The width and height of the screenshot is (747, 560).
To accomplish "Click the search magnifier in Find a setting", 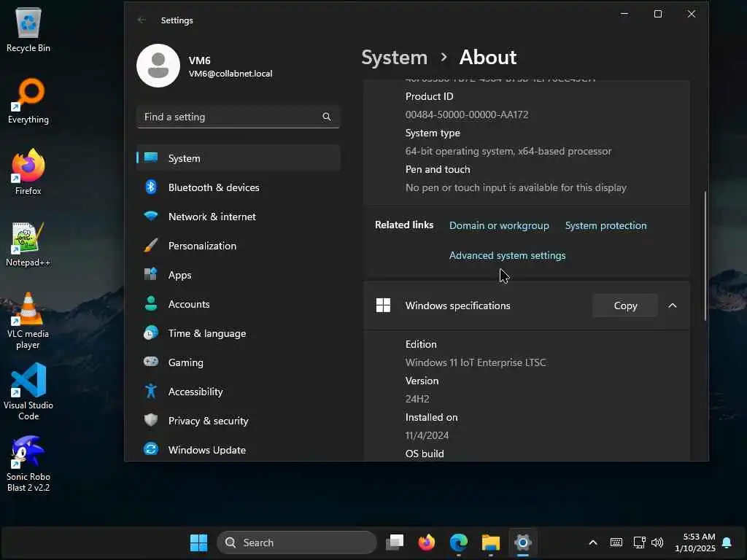I will pyautogui.click(x=326, y=117).
